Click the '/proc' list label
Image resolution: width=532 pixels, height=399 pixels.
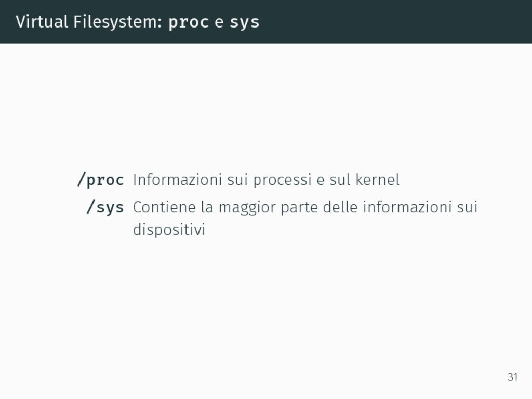pos(101,180)
